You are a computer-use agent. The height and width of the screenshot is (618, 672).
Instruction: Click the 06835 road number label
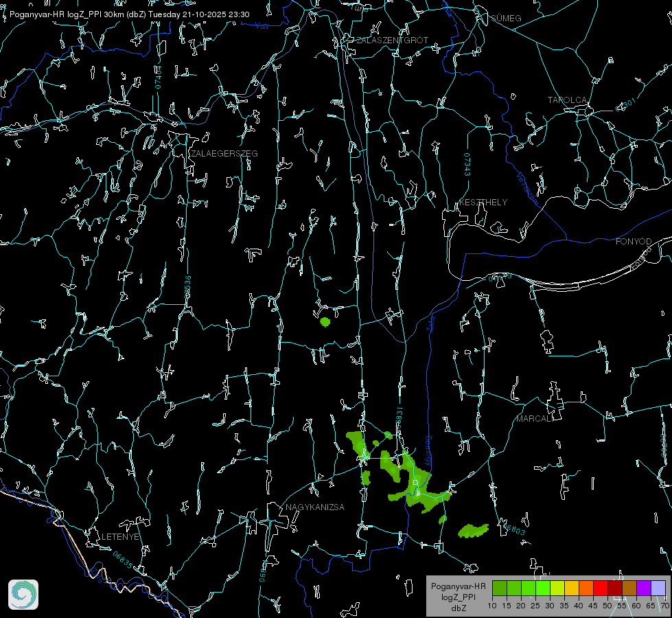pos(123,560)
